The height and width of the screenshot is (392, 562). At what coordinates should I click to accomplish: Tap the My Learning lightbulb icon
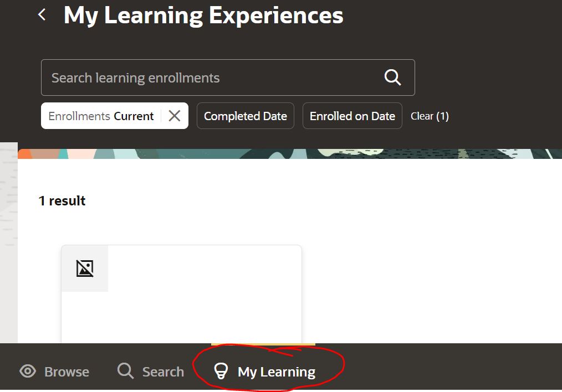(x=221, y=371)
